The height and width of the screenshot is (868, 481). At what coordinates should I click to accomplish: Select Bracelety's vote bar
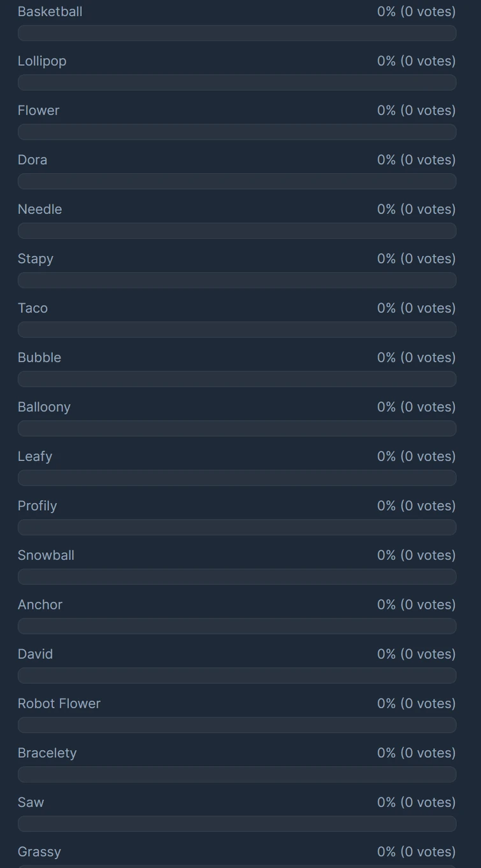point(237,774)
